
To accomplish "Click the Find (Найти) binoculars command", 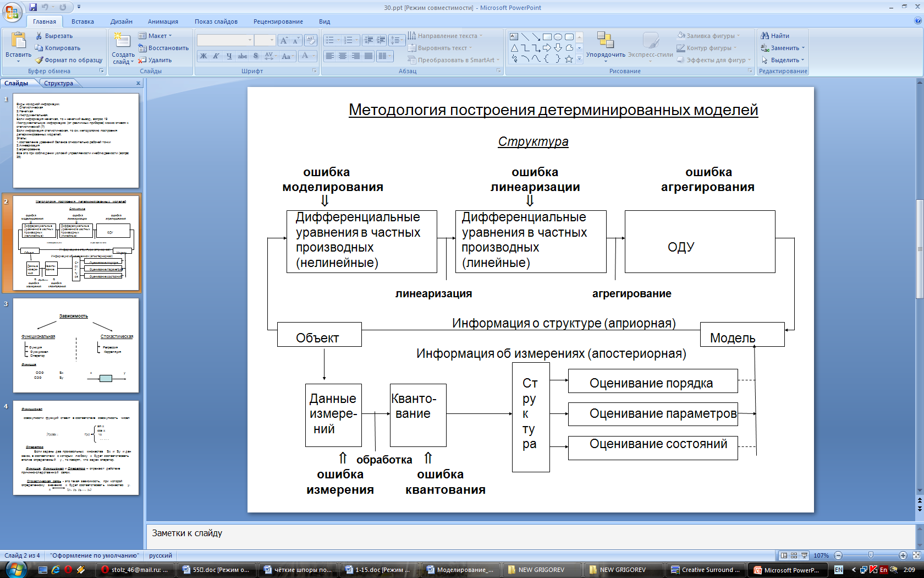I will click(x=775, y=36).
